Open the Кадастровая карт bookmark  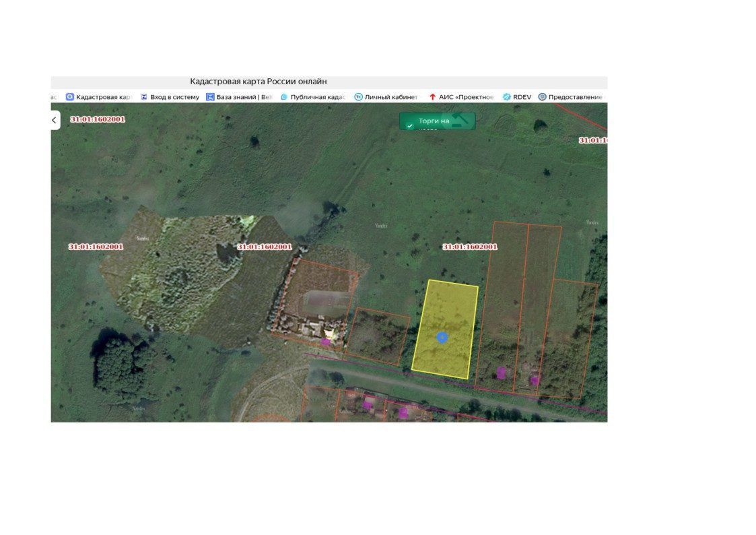[99, 97]
